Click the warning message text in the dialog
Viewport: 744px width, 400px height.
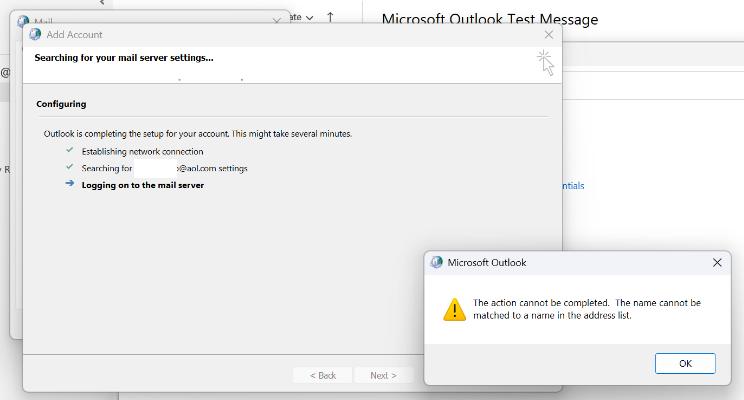coord(587,309)
